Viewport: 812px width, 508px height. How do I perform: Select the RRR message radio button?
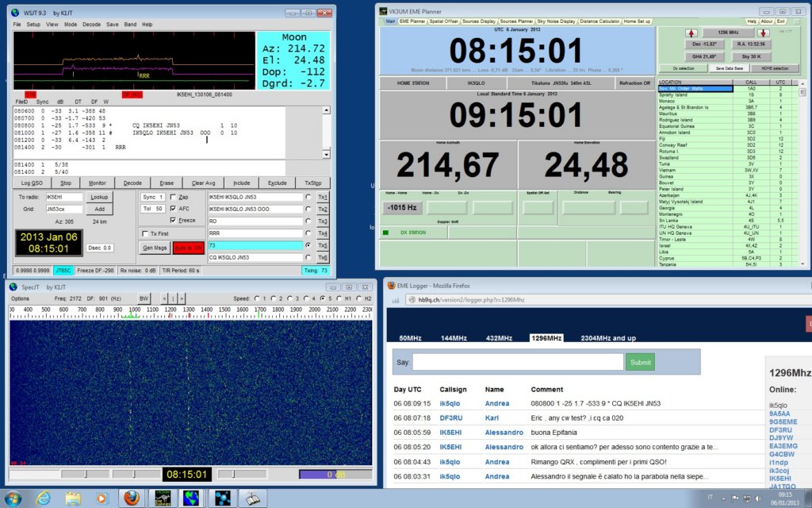[308, 233]
